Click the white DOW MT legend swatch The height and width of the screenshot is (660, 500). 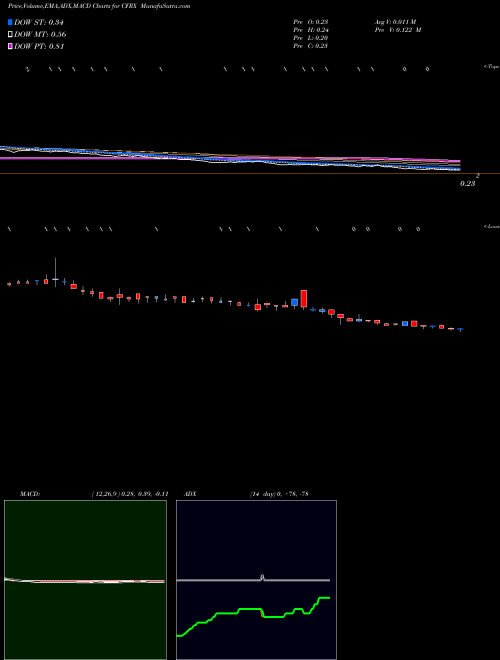tap(10, 34)
